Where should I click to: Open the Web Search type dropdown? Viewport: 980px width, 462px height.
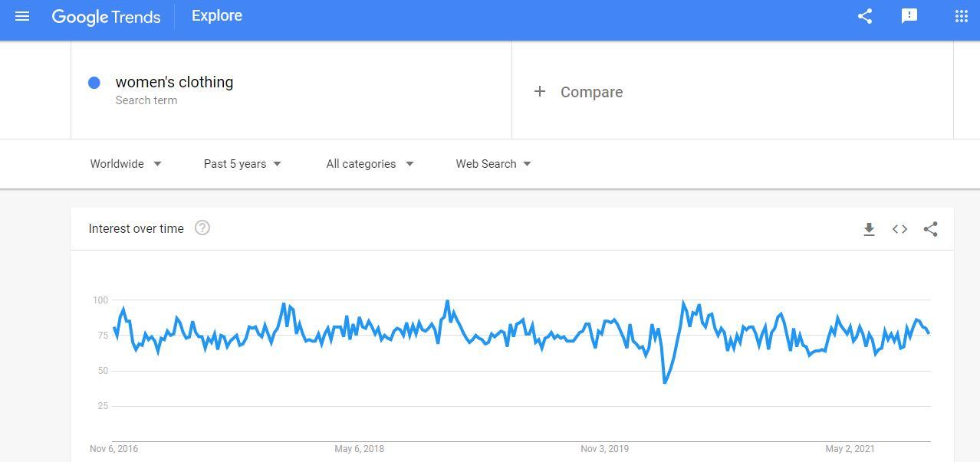[493, 164]
